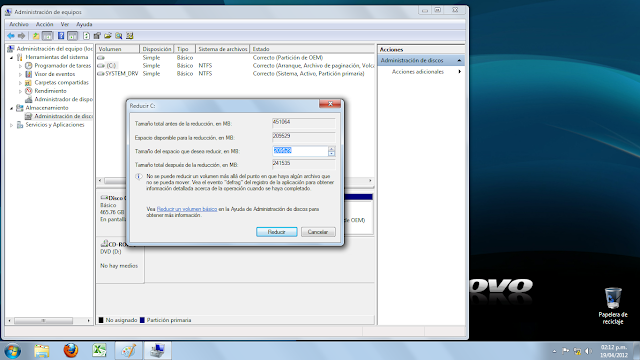
Task: Show hidden tray icons arrow
Action: coord(554,351)
